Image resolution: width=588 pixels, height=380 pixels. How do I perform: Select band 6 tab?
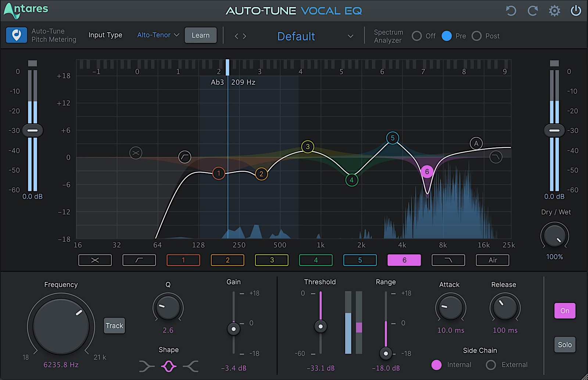click(x=404, y=260)
